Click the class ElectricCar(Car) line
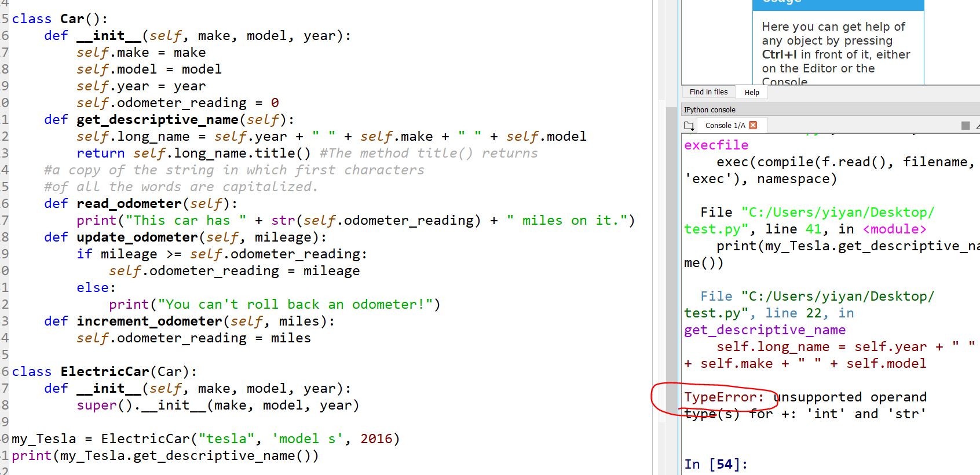This screenshot has height=475, width=980. pyautogui.click(x=104, y=372)
